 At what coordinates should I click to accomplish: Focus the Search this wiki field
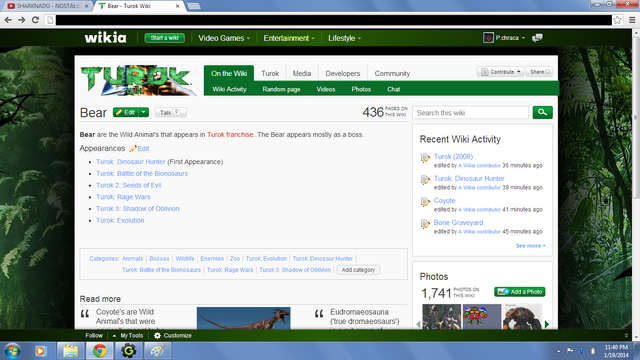tap(471, 113)
